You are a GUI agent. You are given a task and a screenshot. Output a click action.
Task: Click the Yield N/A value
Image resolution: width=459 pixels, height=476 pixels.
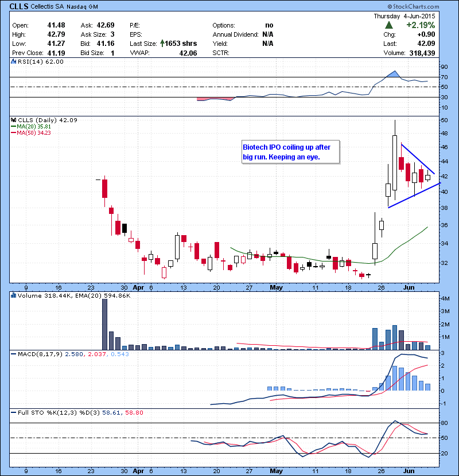click(x=267, y=44)
